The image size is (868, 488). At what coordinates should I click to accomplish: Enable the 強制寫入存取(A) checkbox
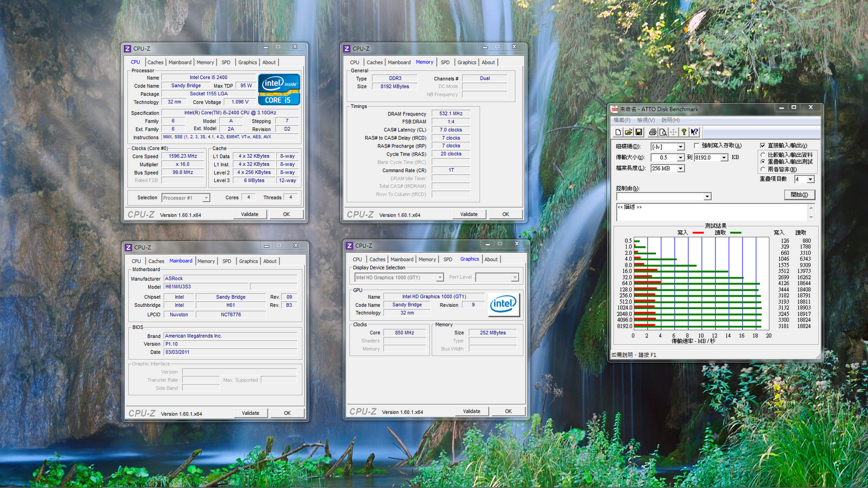coord(697,145)
